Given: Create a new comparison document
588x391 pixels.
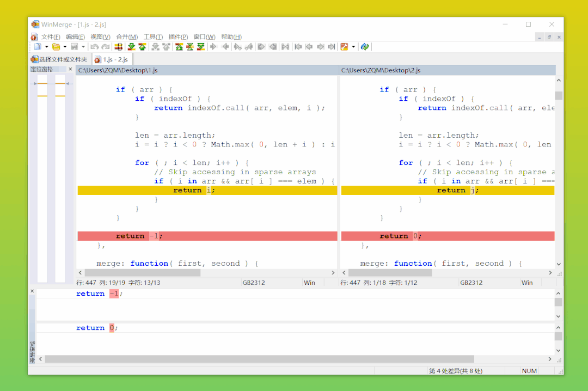Looking at the screenshot, I should pos(38,46).
